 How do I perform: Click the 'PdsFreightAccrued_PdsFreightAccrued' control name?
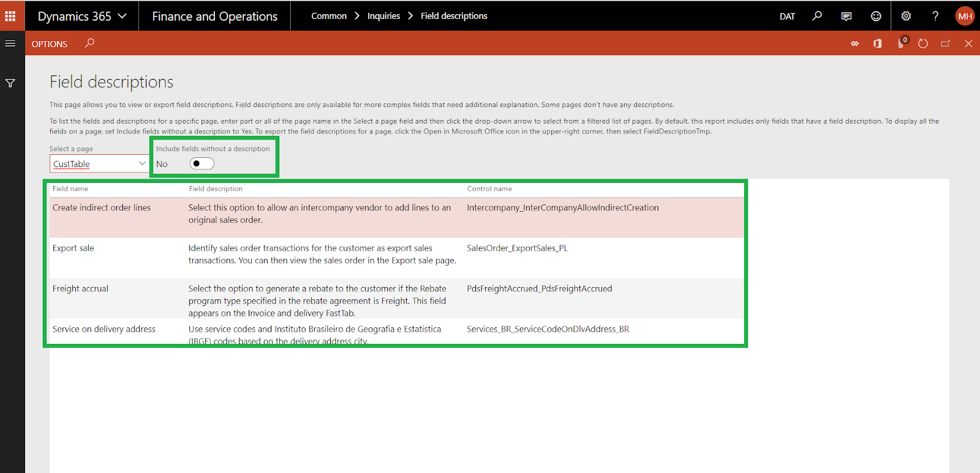pos(540,289)
